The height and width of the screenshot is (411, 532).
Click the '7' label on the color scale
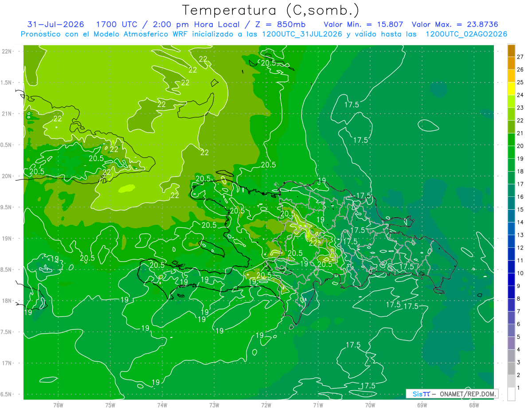[x=519, y=311]
